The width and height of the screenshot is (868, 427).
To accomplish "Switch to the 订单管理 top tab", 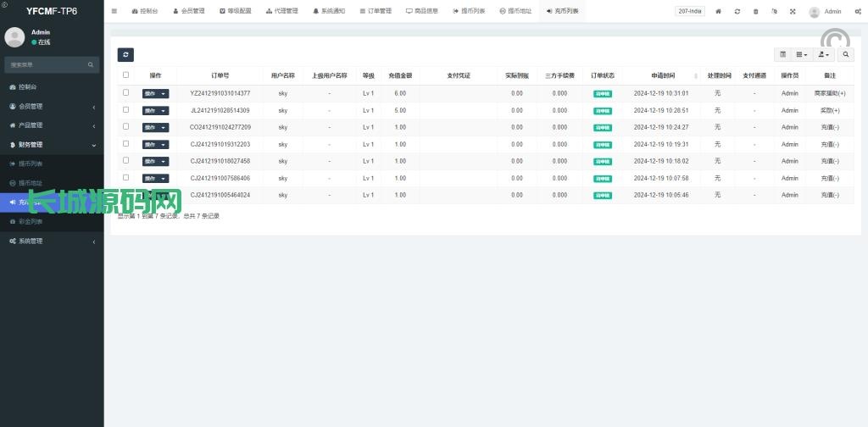I will 376,11.
